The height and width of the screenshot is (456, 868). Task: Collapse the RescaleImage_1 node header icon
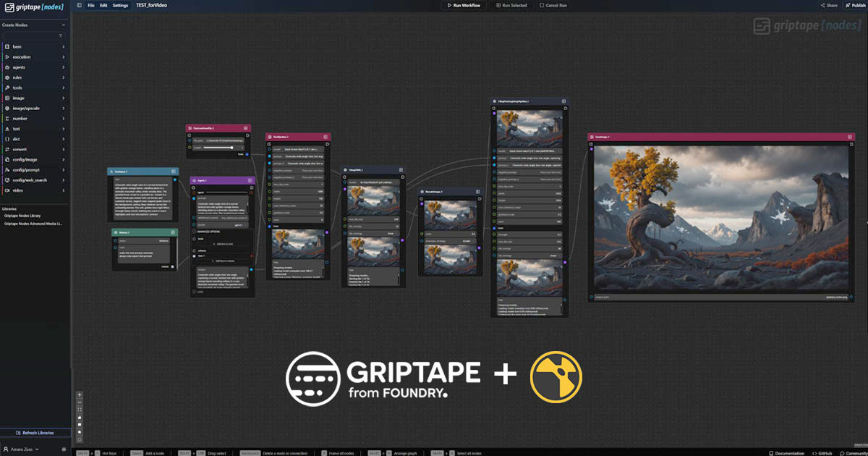[x=478, y=192]
